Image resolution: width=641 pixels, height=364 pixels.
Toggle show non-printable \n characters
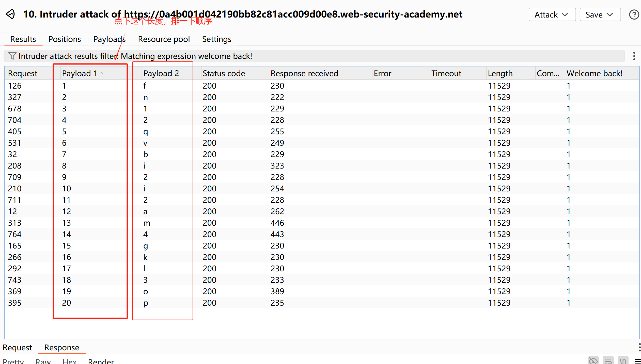tap(623, 361)
